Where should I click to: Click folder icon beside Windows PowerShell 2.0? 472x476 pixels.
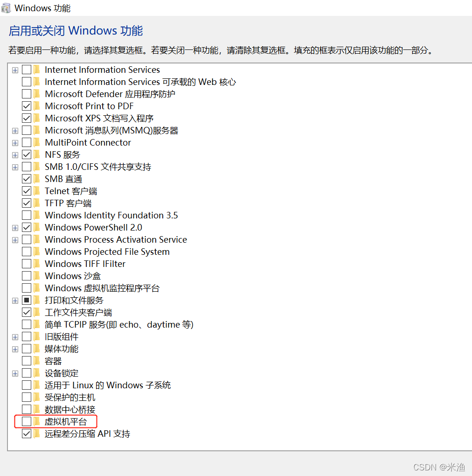click(37, 227)
